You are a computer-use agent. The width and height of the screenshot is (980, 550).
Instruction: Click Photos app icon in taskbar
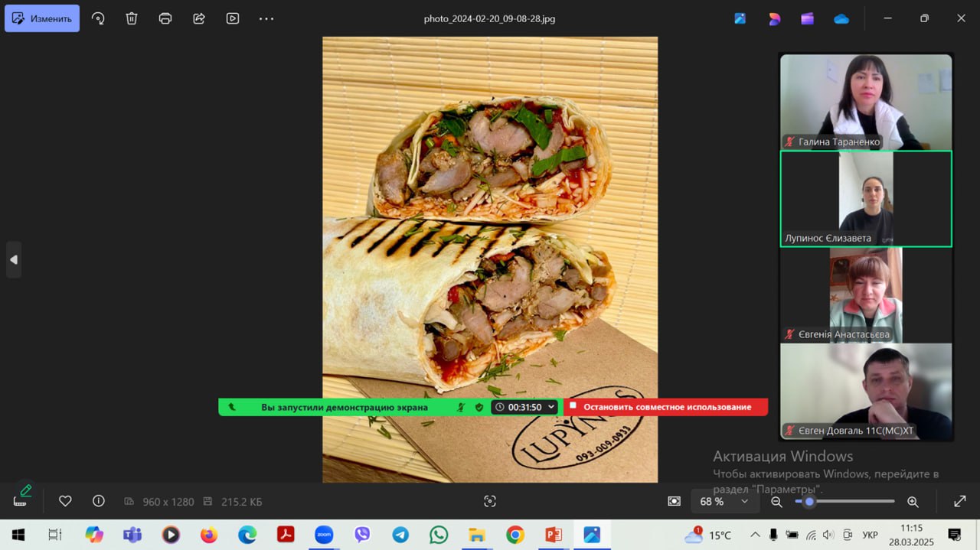click(x=592, y=535)
